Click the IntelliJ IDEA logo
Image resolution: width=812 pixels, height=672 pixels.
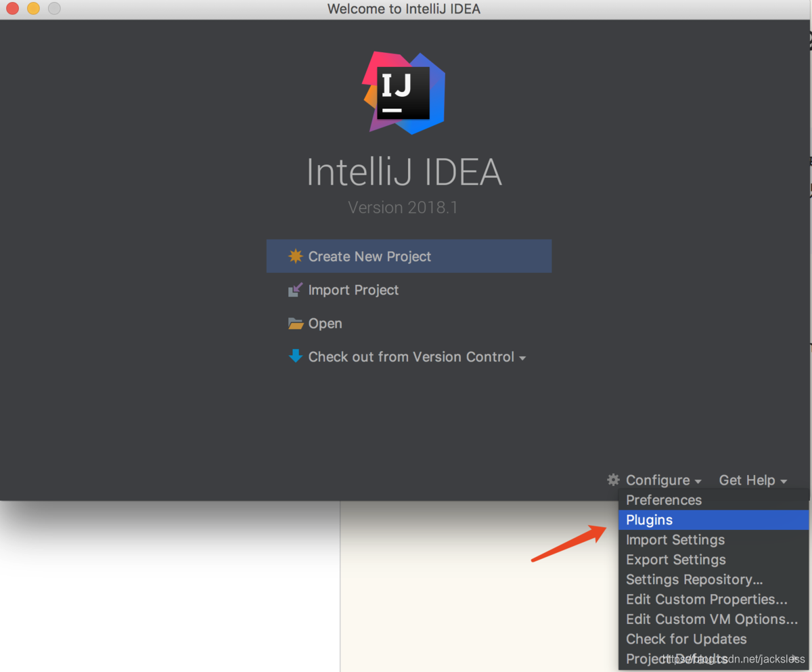coord(404,93)
